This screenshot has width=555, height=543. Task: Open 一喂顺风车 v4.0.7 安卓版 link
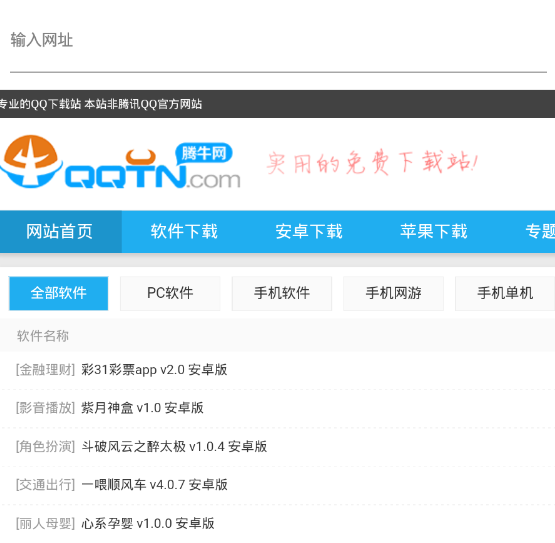(x=154, y=485)
